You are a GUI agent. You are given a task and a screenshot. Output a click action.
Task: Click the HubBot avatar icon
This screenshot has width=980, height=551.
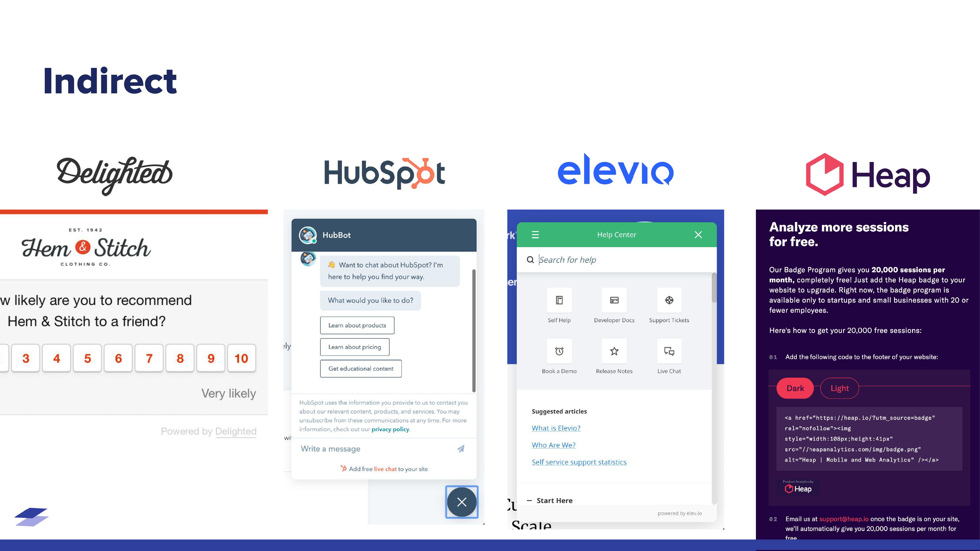click(308, 234)
